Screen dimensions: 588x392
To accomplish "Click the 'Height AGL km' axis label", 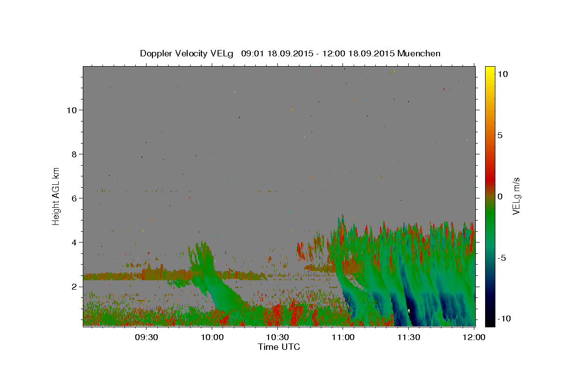I will 56,196.
